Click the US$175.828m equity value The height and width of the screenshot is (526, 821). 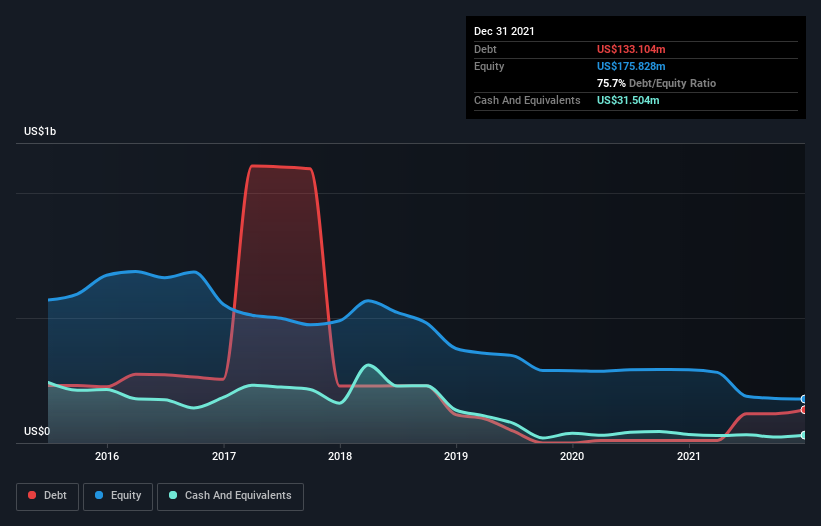[x=631, y=66]
